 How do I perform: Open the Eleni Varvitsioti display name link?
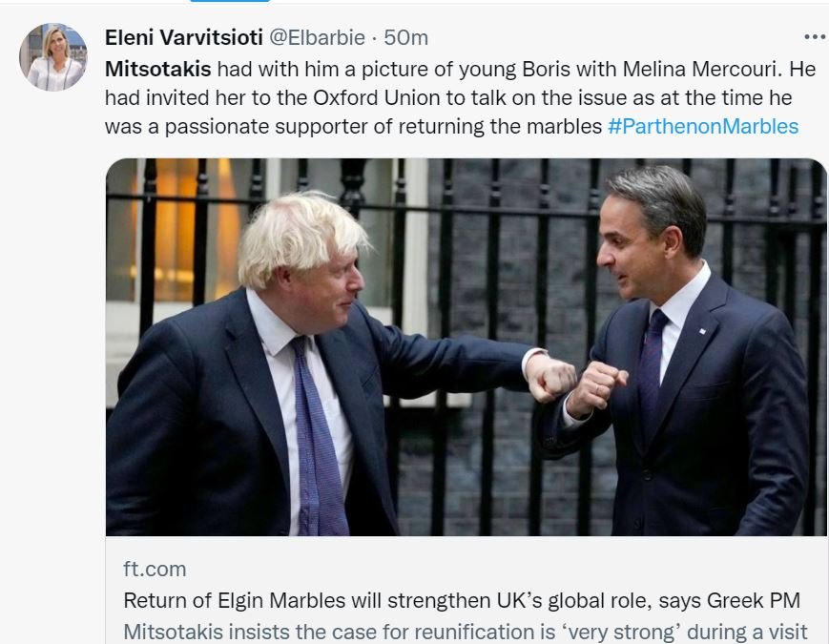tap(183, 37)
